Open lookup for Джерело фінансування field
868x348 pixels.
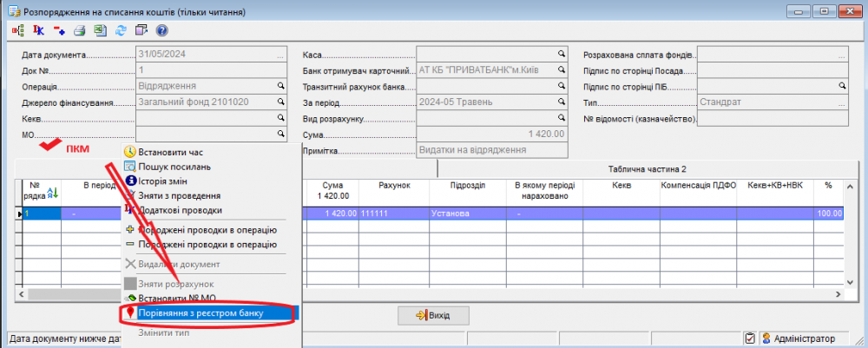coord(280,102)
